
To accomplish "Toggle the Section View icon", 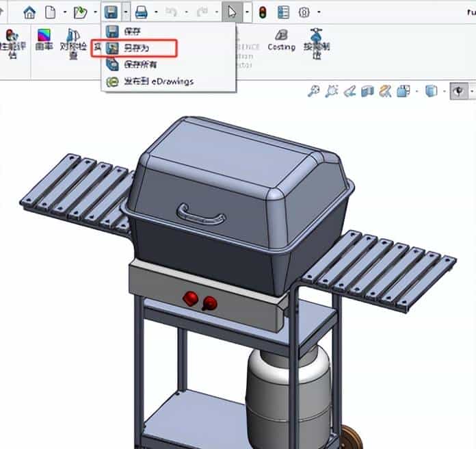I will pos(367,91).
